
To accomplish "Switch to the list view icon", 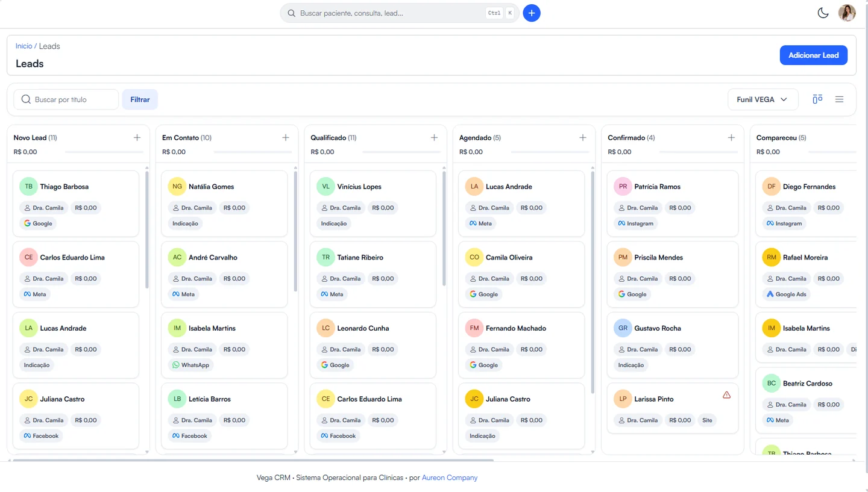I will pyautogui.click(x=839, y=99).
